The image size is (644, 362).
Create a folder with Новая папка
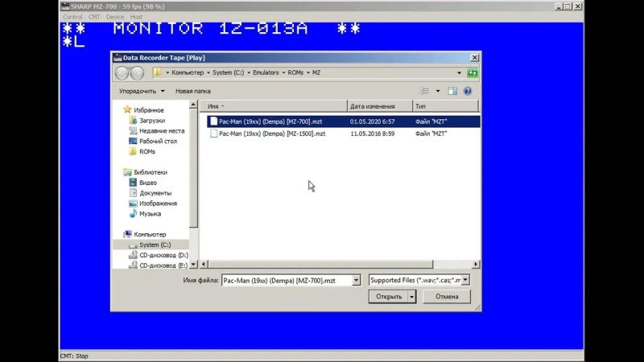tap(193, 91)
